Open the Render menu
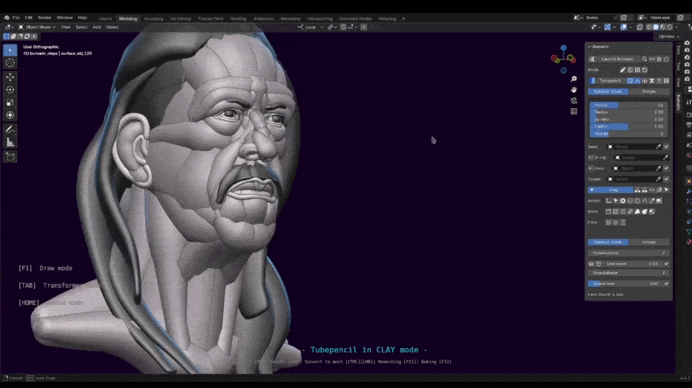692x388 pixels. point(45,18)
